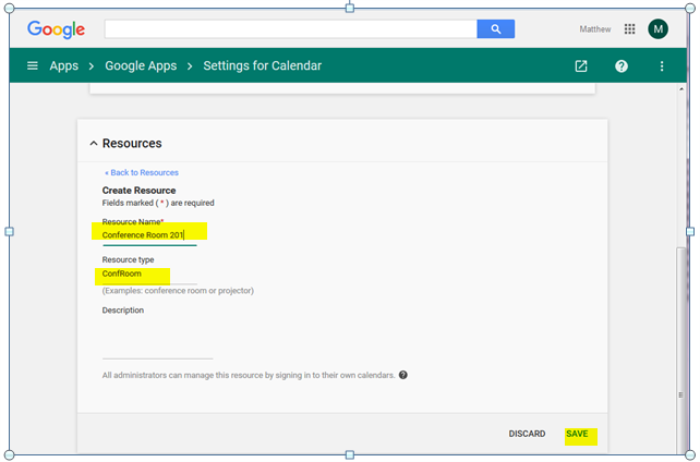Click the Matthew account name
Screen dimensions: 700x462
pos(595,29)
